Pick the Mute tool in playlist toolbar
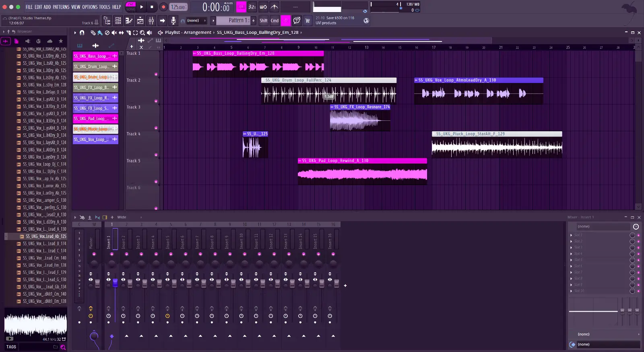The width and height of the screenshot is (644, 352). coord(114,33)
